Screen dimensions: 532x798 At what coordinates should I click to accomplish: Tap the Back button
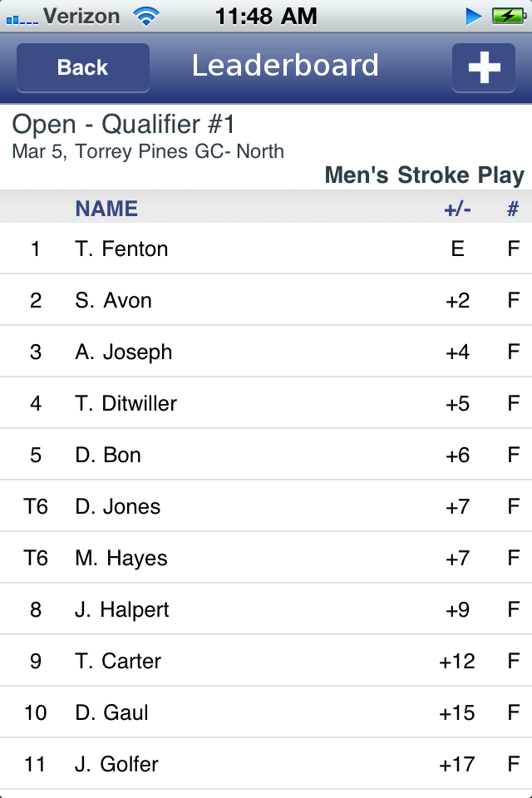coord(83,67)
